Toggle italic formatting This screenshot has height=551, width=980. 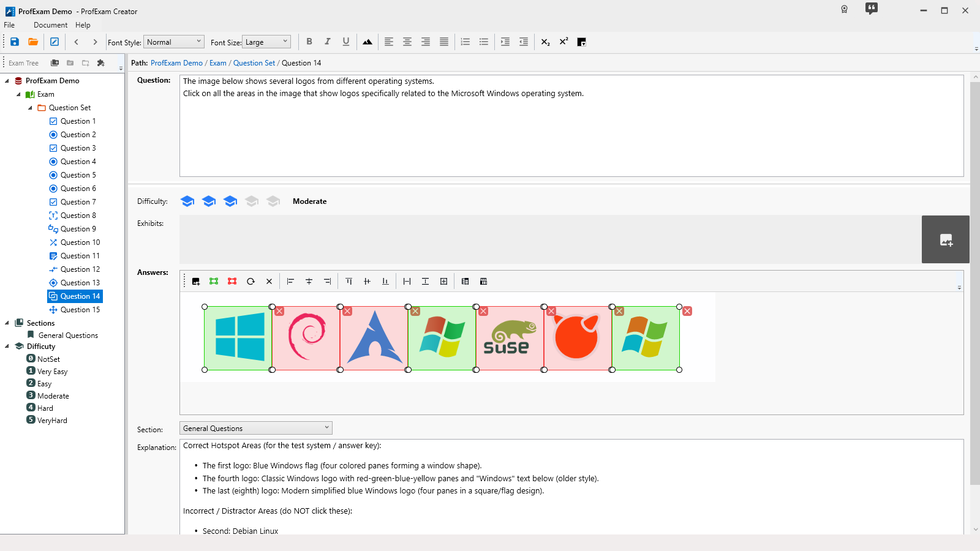[x=328, y=42]
